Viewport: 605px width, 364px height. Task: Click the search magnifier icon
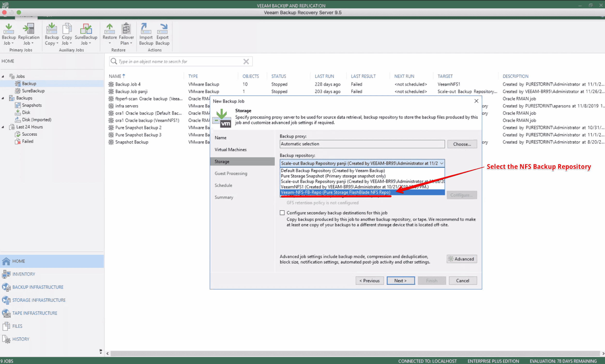click(x=114, y=61)
